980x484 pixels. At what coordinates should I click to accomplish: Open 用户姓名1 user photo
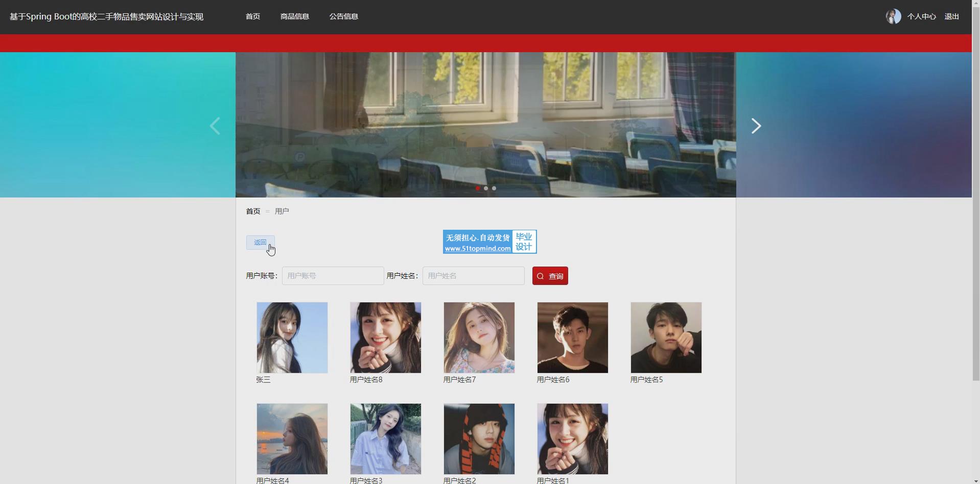pyautogui.click(x=573, y=439)
